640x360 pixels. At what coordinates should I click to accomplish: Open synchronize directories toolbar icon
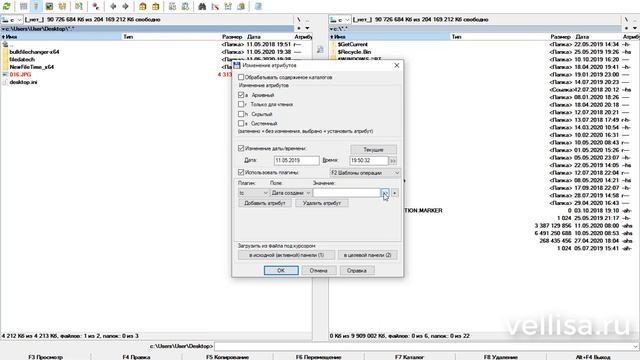pos(228,6)
